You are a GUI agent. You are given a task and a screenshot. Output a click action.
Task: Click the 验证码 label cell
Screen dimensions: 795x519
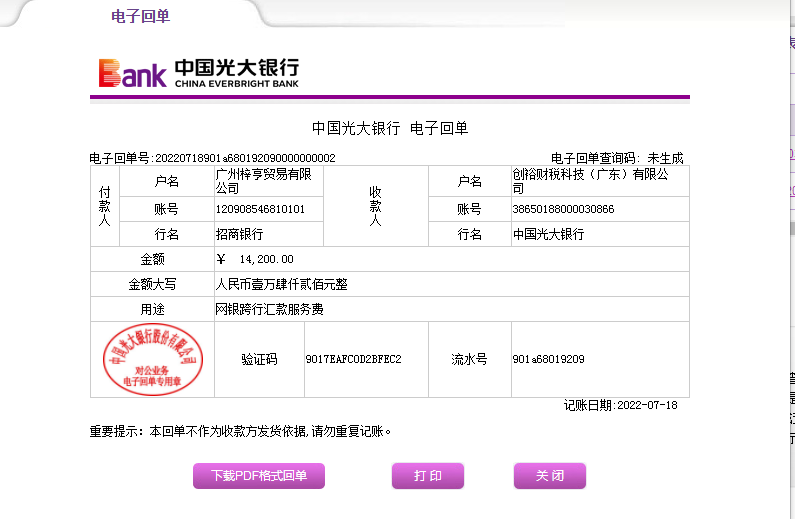point(259,359)
